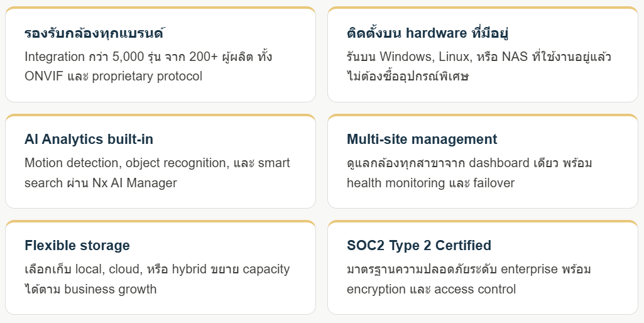The height and width of the screenshot is (323, 644).
Task: Click the AI Analytics built-in heading
Action: [x=89, y=140]
